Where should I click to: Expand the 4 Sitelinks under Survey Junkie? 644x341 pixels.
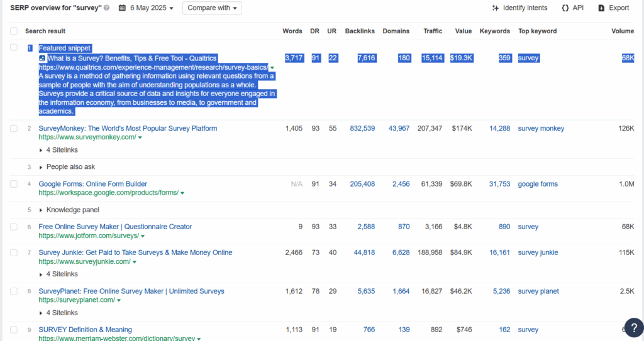click(58, 274)
